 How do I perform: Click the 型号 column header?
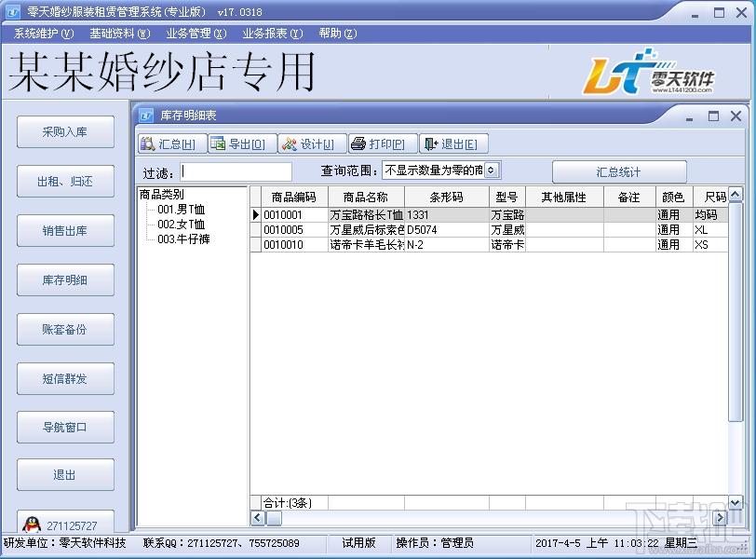506,197
